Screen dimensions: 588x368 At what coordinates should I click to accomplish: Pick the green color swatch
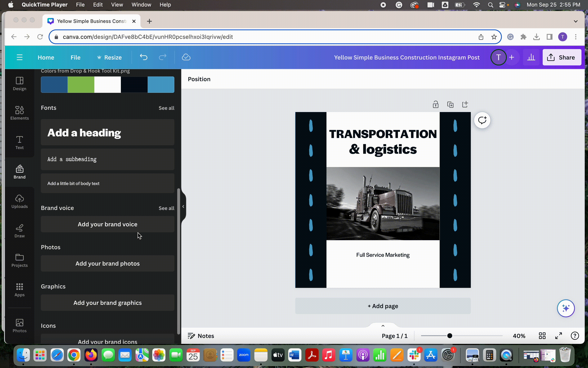pos(81,84)
